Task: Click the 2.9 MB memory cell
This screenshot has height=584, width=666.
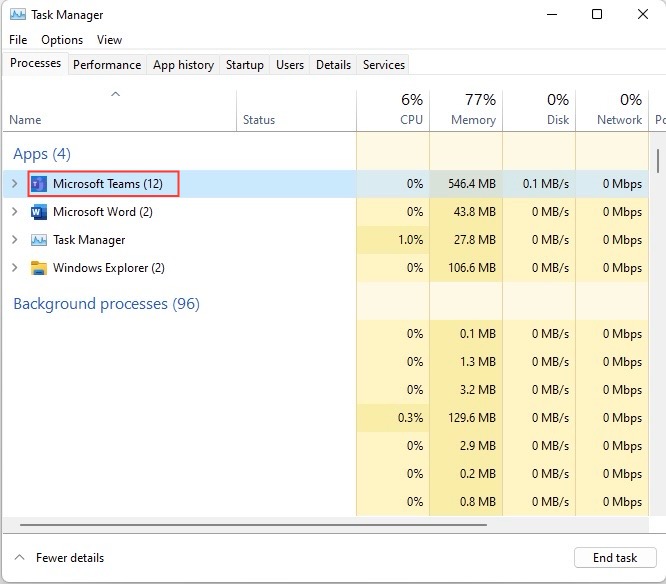Action: coord(466,446)
